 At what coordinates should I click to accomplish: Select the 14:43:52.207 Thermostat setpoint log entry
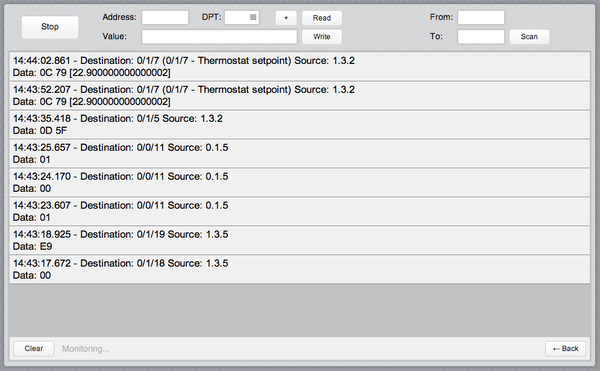(x=300, y=96)
